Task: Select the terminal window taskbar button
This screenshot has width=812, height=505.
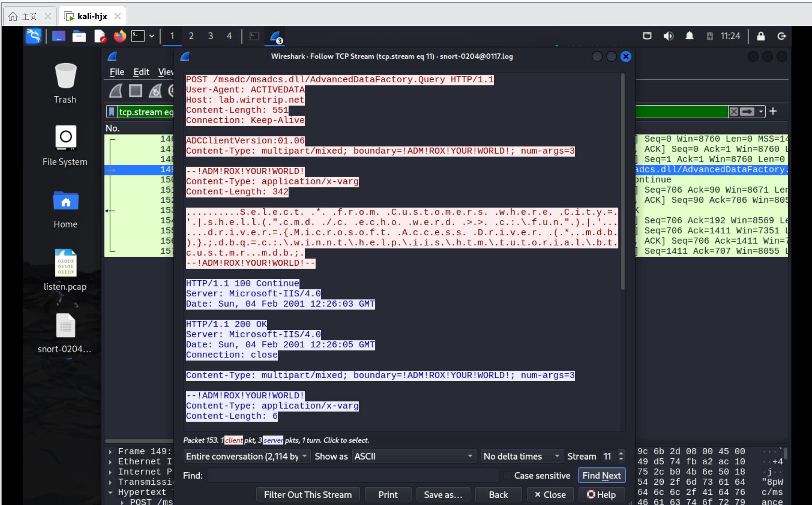Action: pos(254,36)
